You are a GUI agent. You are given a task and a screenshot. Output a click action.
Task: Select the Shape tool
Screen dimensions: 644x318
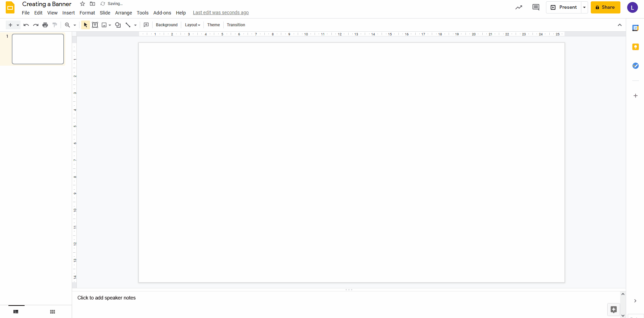click(118, 25)
